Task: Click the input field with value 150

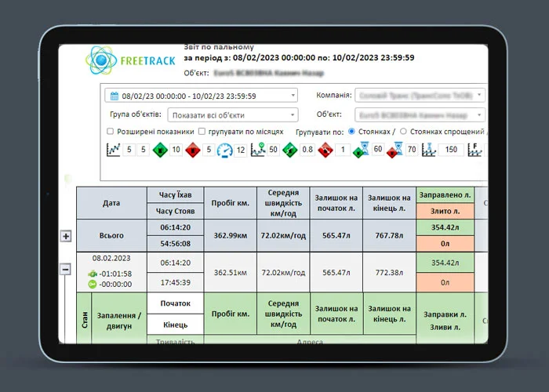Action: [451, 150]
